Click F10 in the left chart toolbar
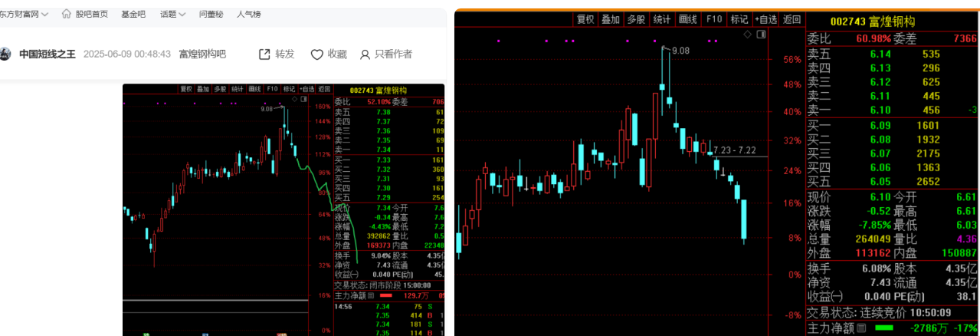Screen dimensions: 980x336 (272, 89)
